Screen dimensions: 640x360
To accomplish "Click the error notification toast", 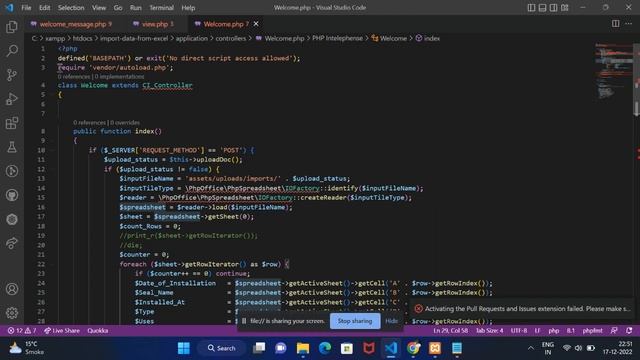I will (x=523, y=309).
